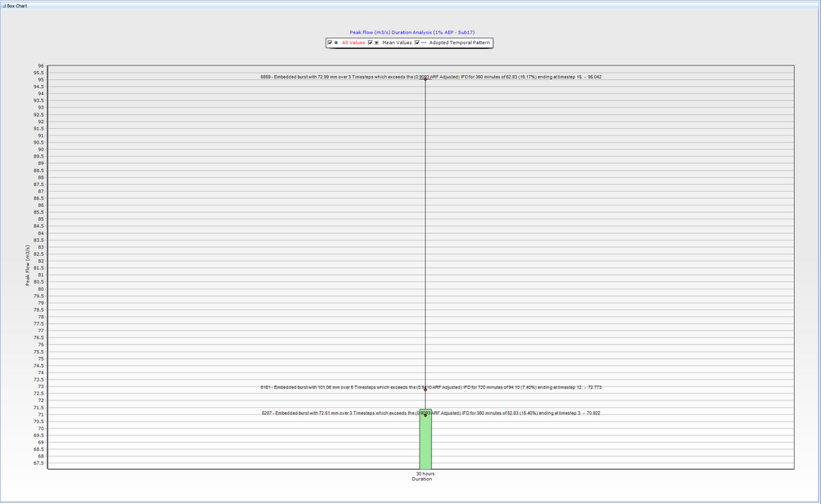This screenshot has width=821, height=504.
Task: Click the Mean Values star symbol in legend
Action: pyautogui.click(x=377, y=42)
